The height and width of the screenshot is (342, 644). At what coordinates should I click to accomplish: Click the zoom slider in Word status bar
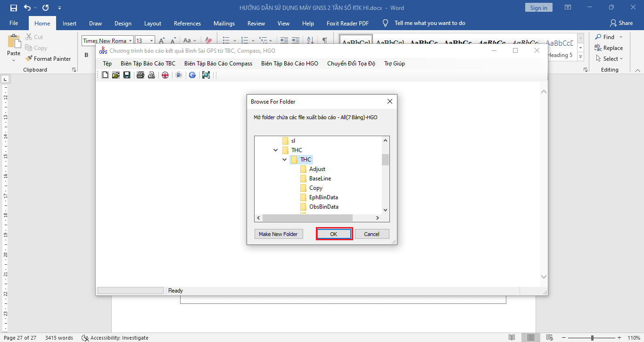592,338
